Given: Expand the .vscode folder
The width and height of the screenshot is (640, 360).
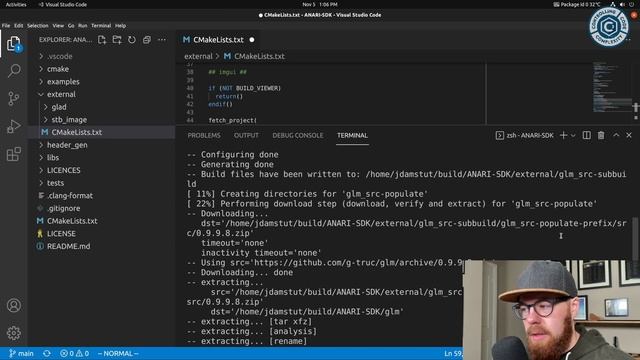Looking at the screenshot, I should click(101, 56).
